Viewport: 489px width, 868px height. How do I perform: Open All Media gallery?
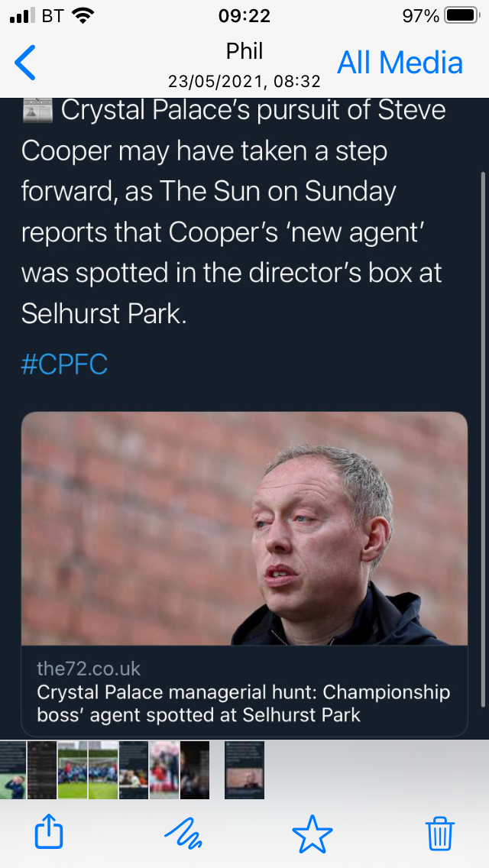tap(400, 63)
